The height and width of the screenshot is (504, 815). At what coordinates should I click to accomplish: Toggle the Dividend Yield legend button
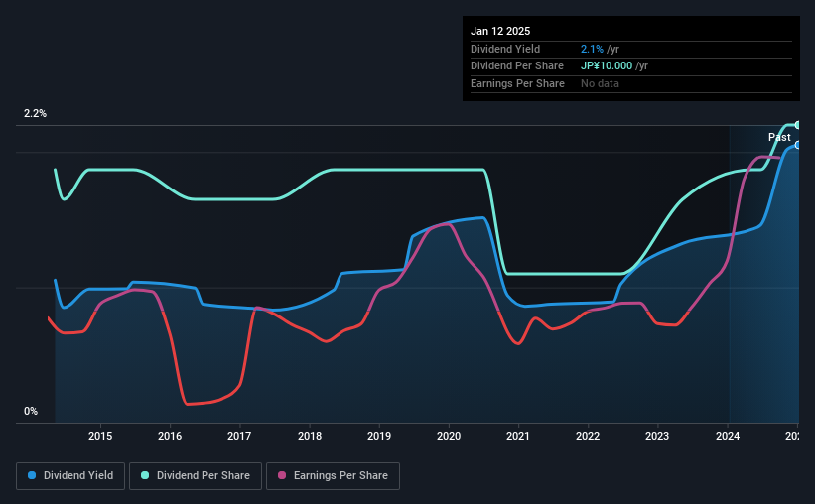(70, 476)
